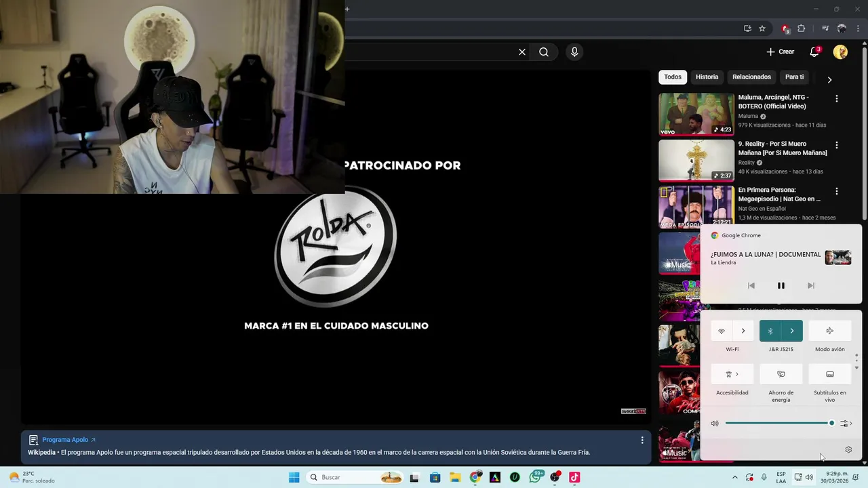This screenshot has width=868, height=488.
Task: Open the red extension with badge 3
Action: pos(785,28)
